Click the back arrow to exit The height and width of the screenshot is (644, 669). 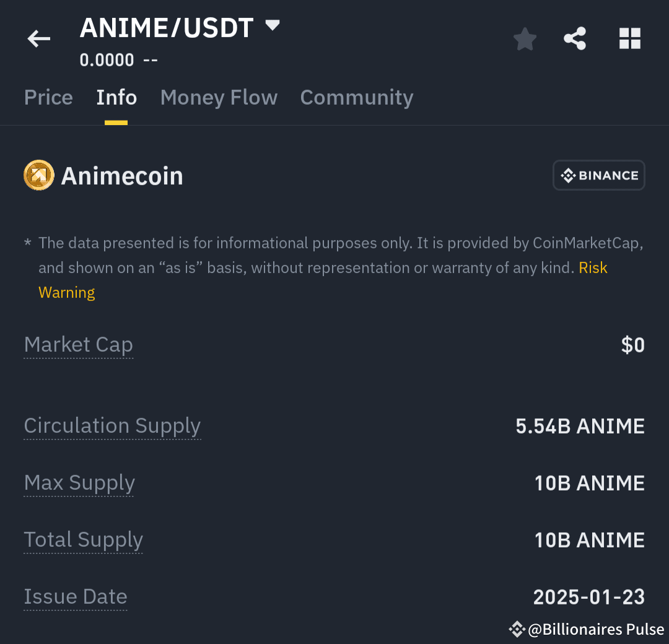click(x=38, y=38)
